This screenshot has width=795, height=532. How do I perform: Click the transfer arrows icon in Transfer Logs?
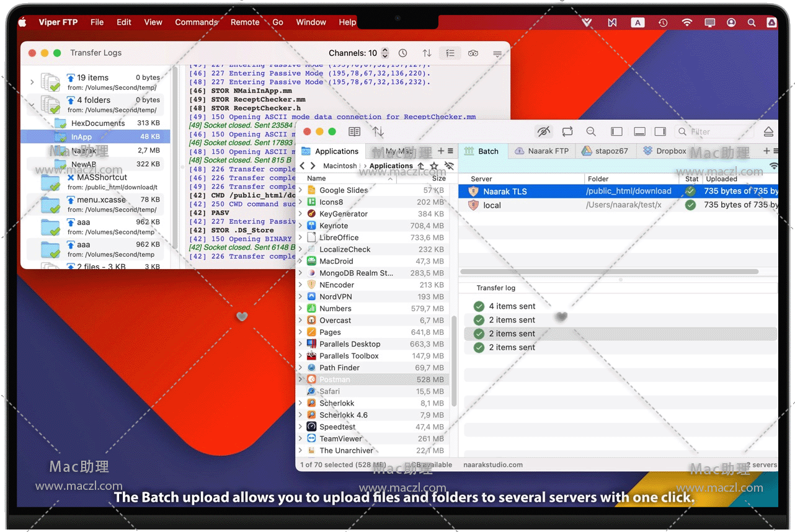click(427, 53)
